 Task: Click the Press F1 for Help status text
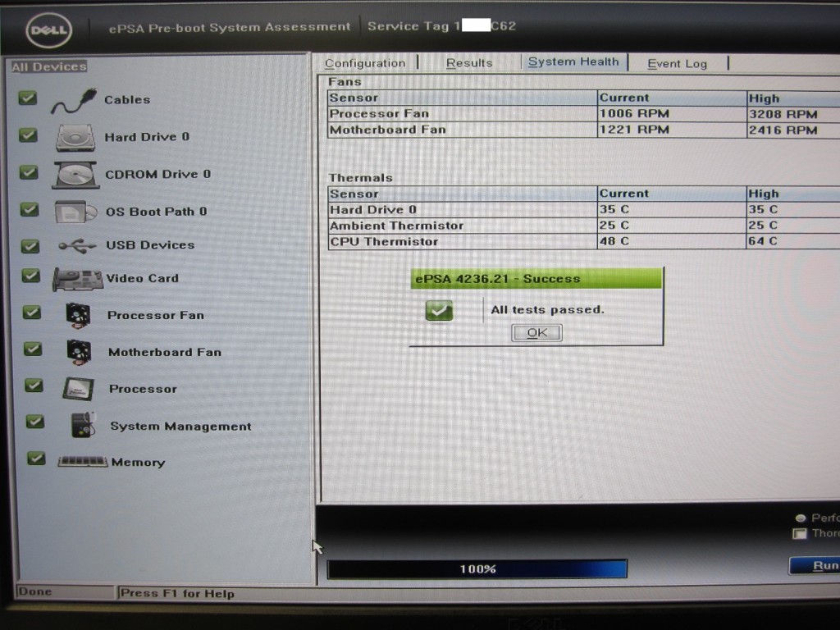coord(177,594)
